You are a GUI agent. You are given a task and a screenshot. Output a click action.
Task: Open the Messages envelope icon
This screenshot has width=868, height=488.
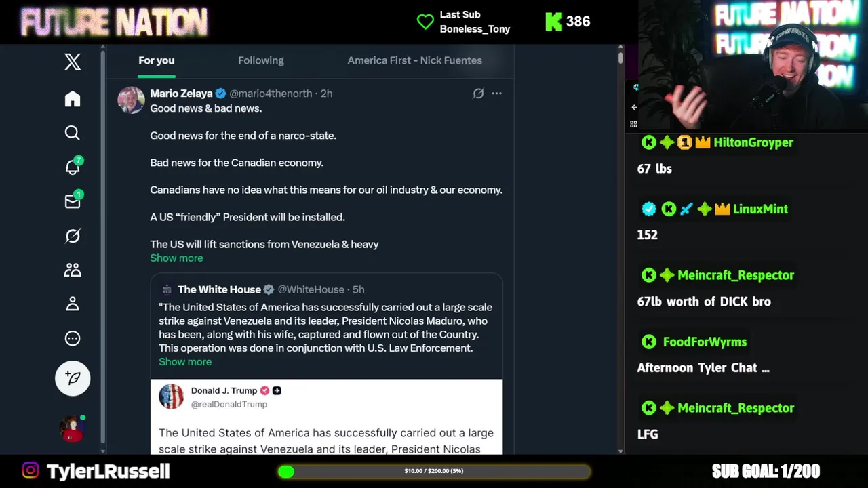pyautogui.click(x=73, y=201)
